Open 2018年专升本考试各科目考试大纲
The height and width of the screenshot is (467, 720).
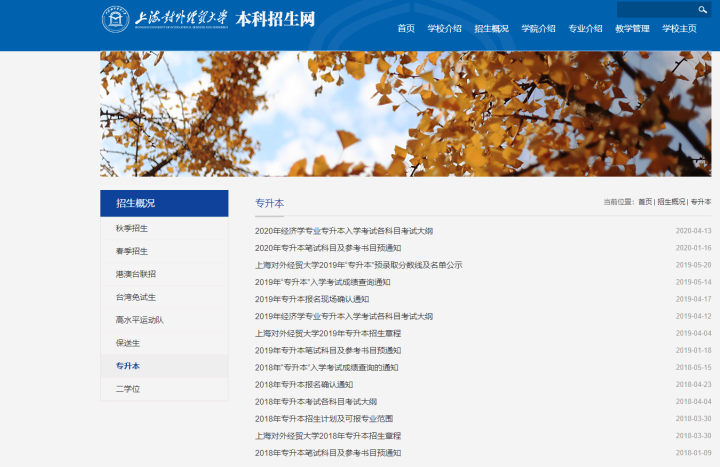pos(316,402)
